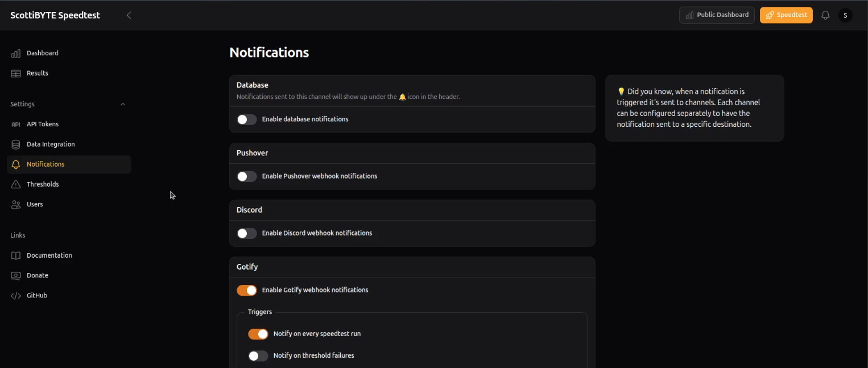This screenshot has height=368, width=868.
Task: Open the user avatar S menu
Action: (845, 15)
